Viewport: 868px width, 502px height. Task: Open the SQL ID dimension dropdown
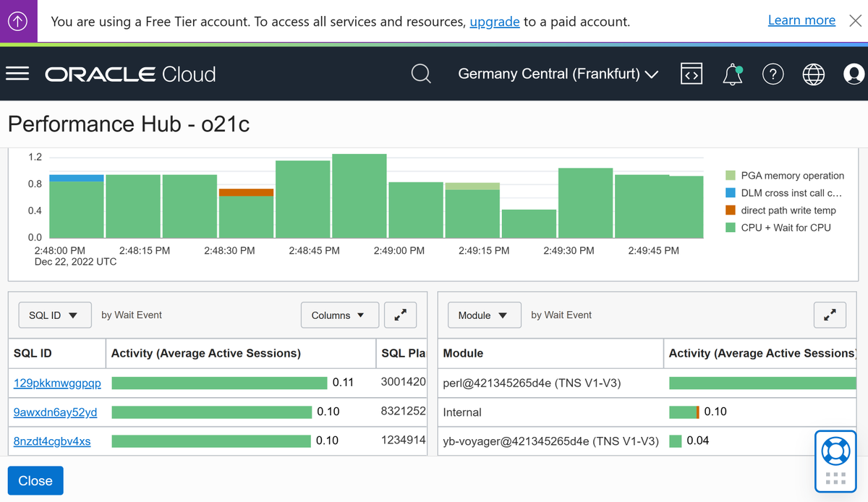click(x=55, y=315)
